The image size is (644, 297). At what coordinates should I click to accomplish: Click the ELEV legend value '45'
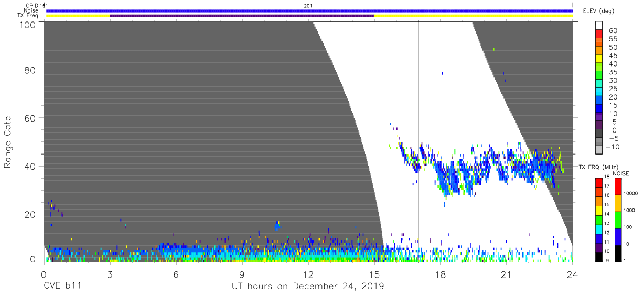(x=613, y=56)
